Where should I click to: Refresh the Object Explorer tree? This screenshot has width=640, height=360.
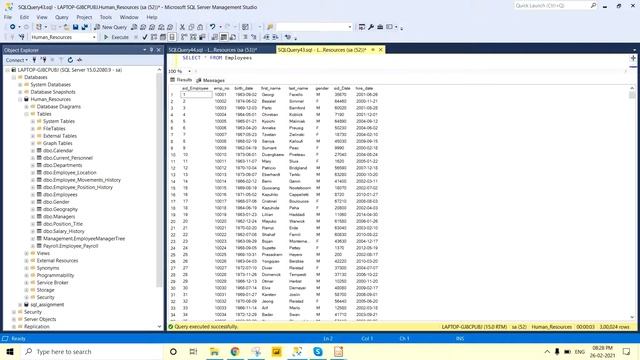70,60
